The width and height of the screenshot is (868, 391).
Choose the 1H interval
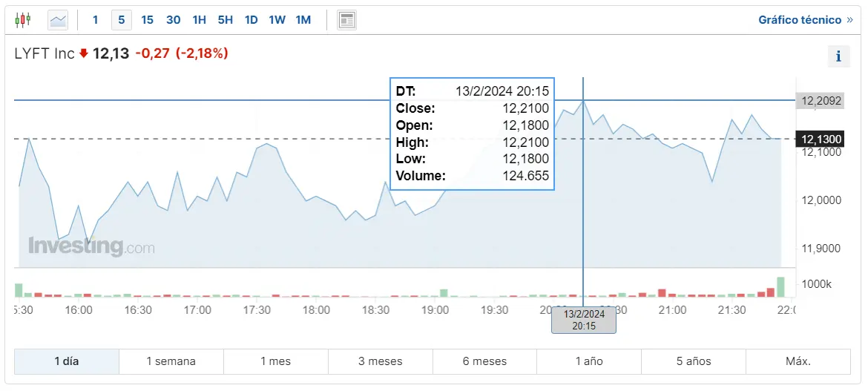(199, 20)
